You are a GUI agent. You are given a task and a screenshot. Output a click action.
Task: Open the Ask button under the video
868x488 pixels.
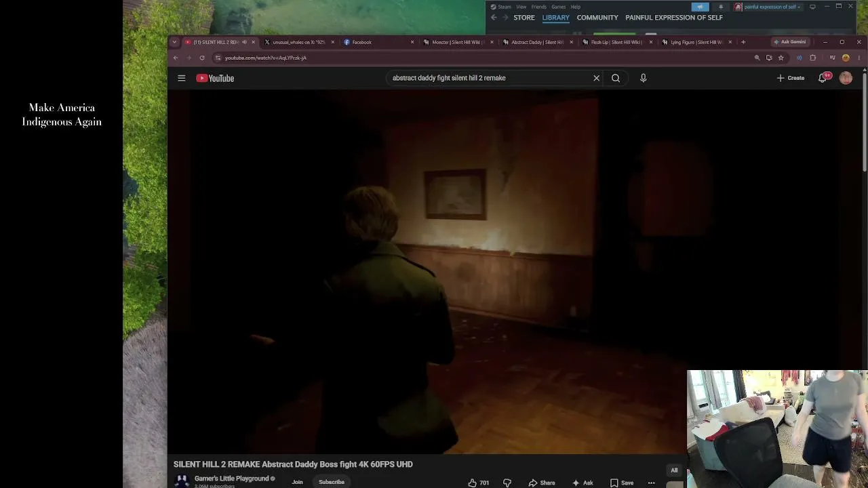coord(583,483)
